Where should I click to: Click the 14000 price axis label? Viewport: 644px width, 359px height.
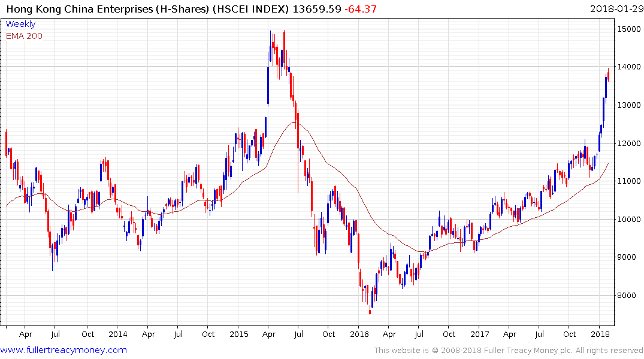[628, 66]
